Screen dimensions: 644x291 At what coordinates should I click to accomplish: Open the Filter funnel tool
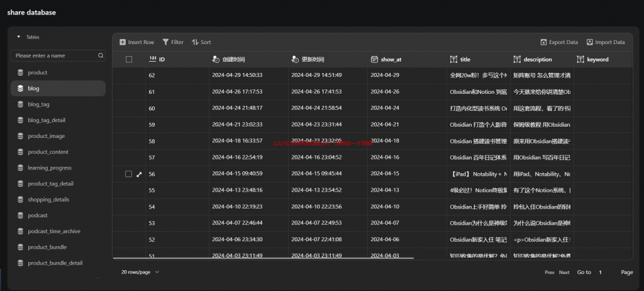coord(165,42)
